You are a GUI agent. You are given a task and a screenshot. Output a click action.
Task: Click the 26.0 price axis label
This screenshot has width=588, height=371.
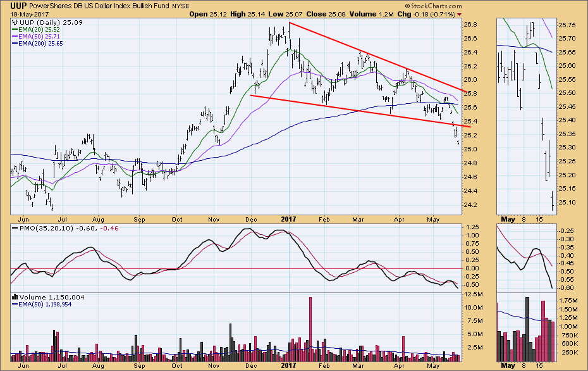(x=470, y=80)
